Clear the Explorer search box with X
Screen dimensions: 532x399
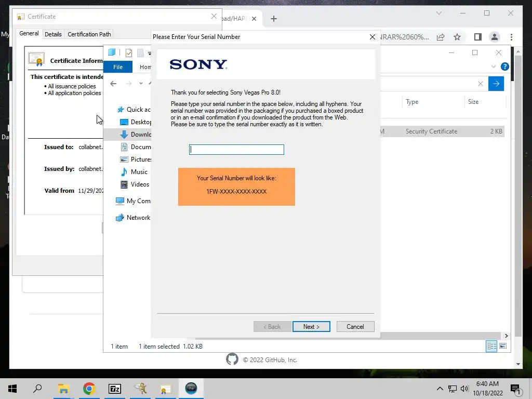pos(480,84)
